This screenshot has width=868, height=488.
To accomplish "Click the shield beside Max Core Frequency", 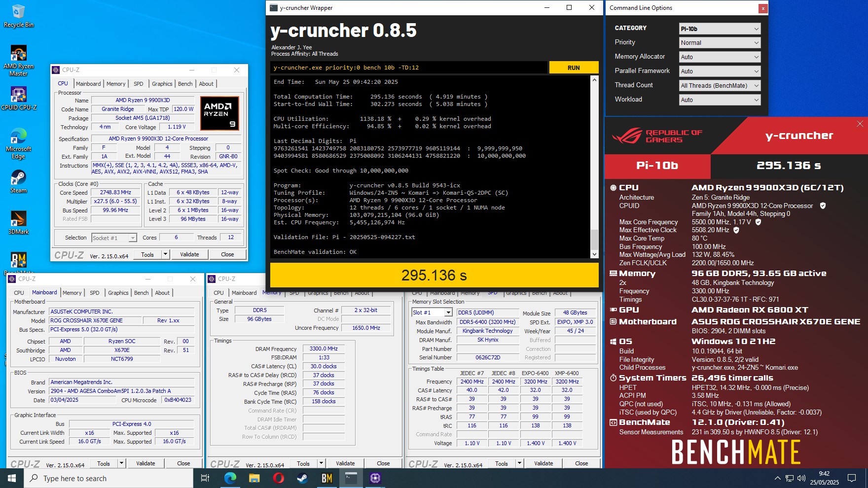I will [758, 222].
